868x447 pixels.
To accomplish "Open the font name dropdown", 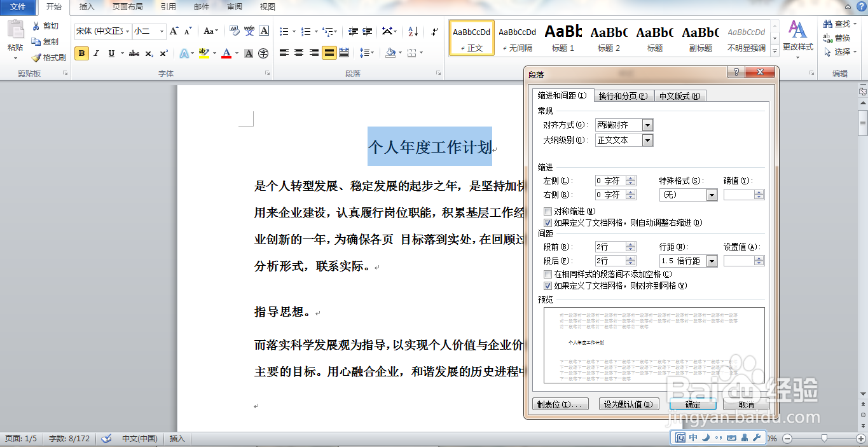I will point(128,31).
